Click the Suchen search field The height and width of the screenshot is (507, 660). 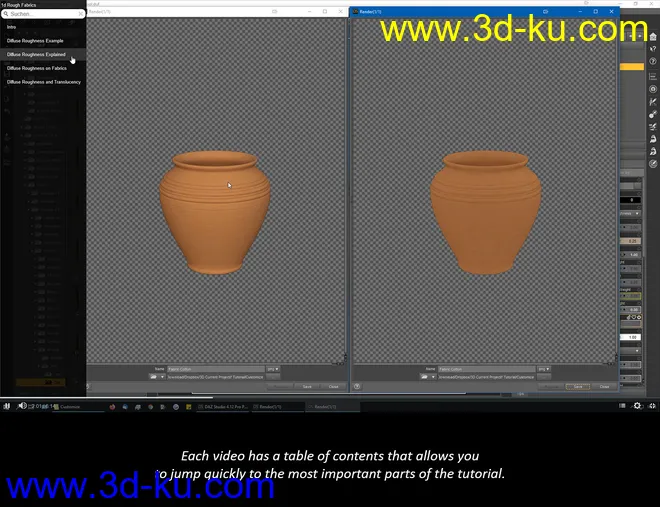tap(40, 14)
